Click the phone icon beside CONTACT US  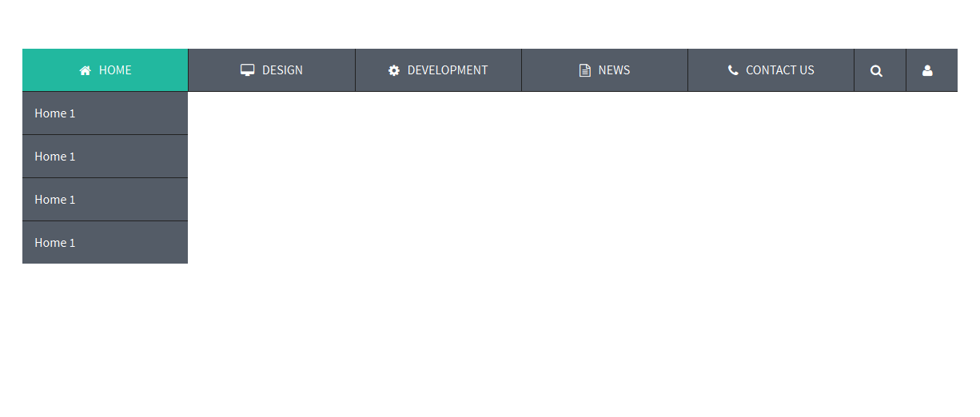pos(733,70)
